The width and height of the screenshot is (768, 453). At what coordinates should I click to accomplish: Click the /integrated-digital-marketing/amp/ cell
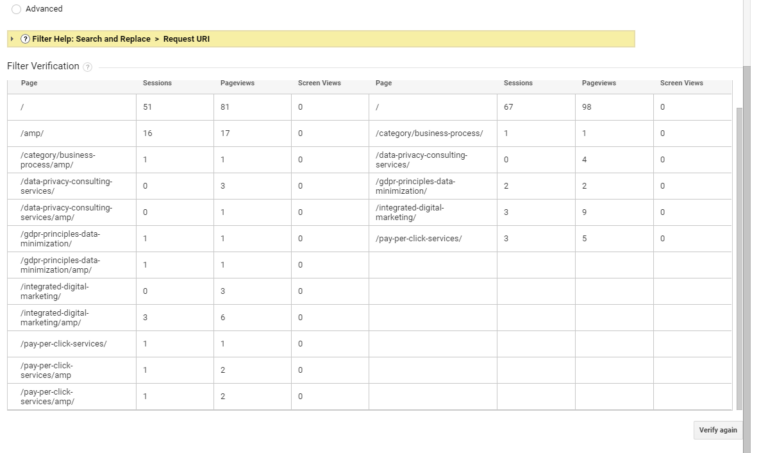point(54,317)
